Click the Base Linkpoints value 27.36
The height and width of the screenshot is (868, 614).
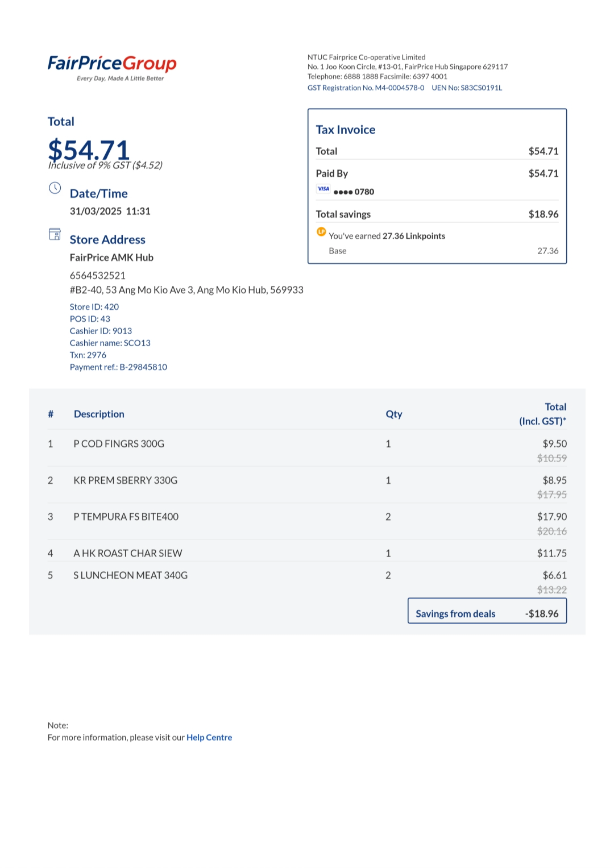pos(548,251)
